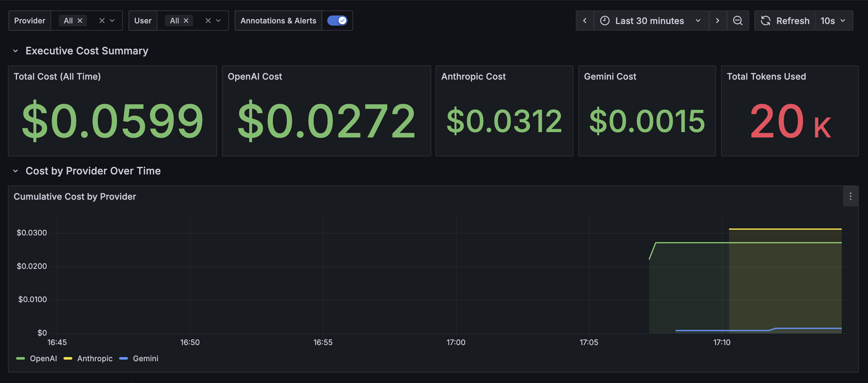Shift time range forward with right arrow
Screen dimensions: 868x383
(x=717, y=21)
